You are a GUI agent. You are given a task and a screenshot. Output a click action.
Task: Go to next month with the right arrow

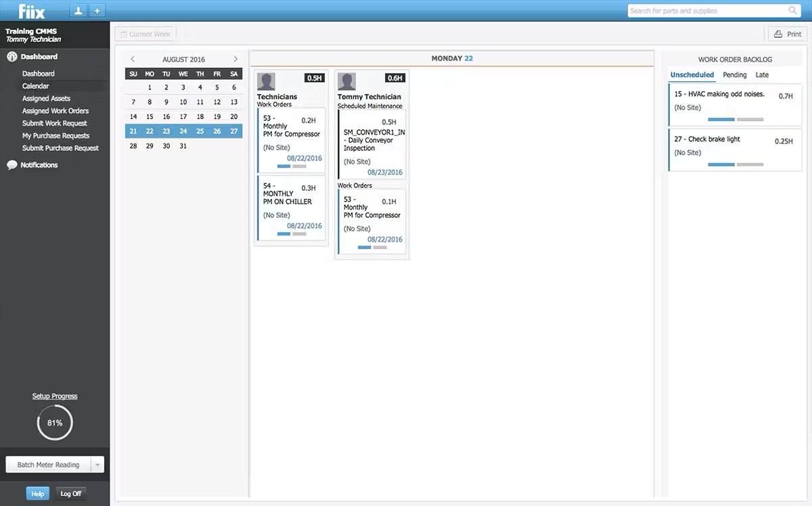pos(235,59)
